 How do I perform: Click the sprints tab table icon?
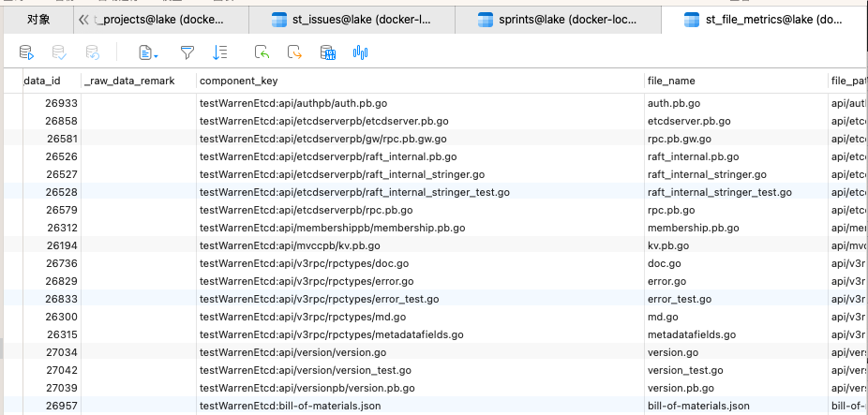[486, 20]
